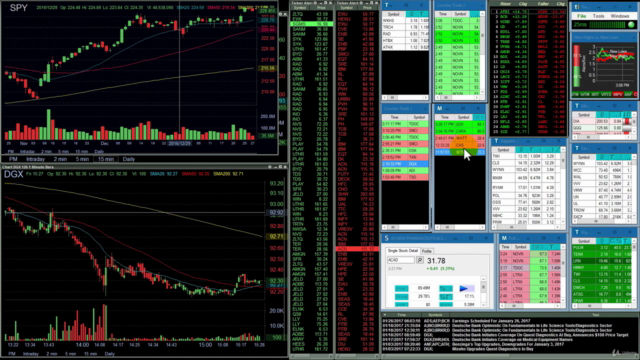Click T icon of the window listing PULM
640x360 pixels.
(x=577, y=232)
